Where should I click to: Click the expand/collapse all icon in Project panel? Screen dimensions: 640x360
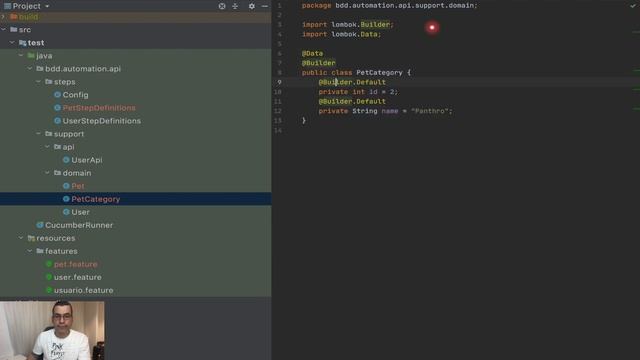pos(235,6)
